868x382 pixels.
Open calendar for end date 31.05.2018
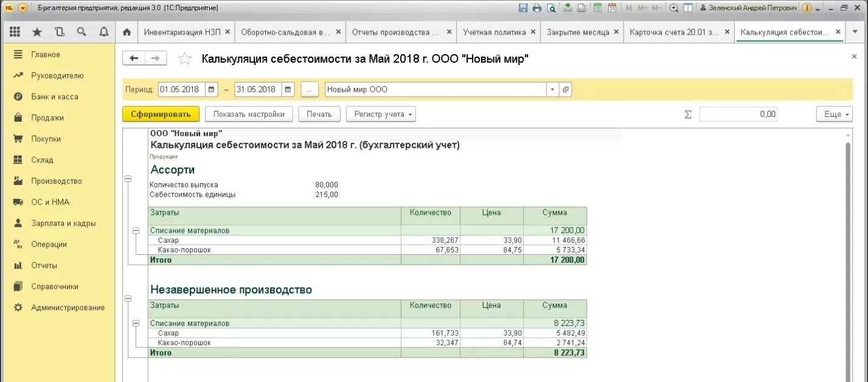click(288, 89)
